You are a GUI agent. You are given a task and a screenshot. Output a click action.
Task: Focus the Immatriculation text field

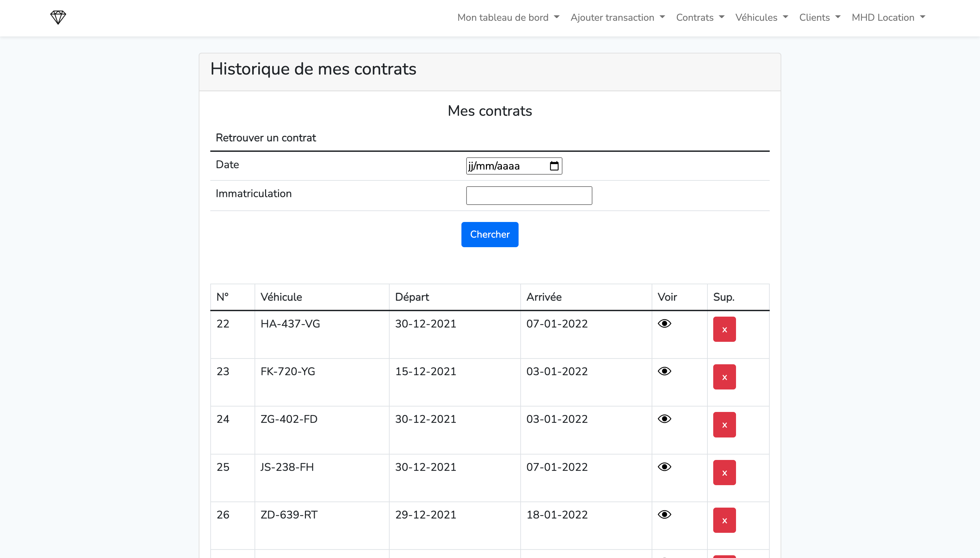coord(529,195)
